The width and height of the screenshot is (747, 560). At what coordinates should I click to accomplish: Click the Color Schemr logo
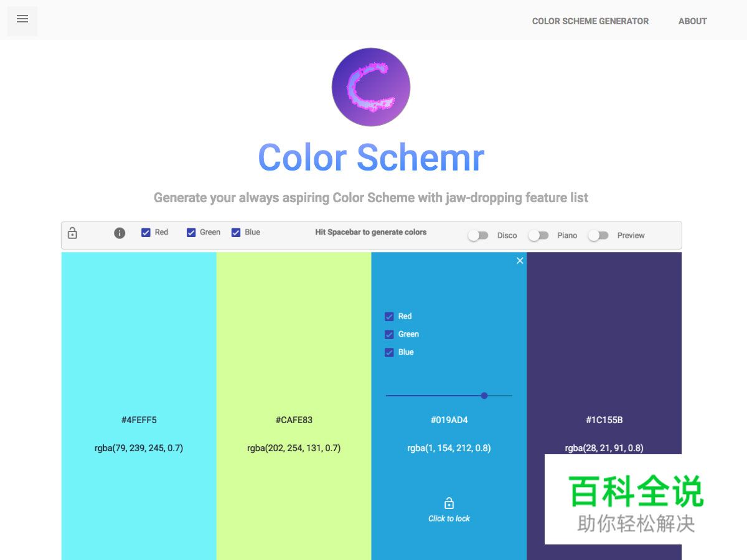(370, 86)
